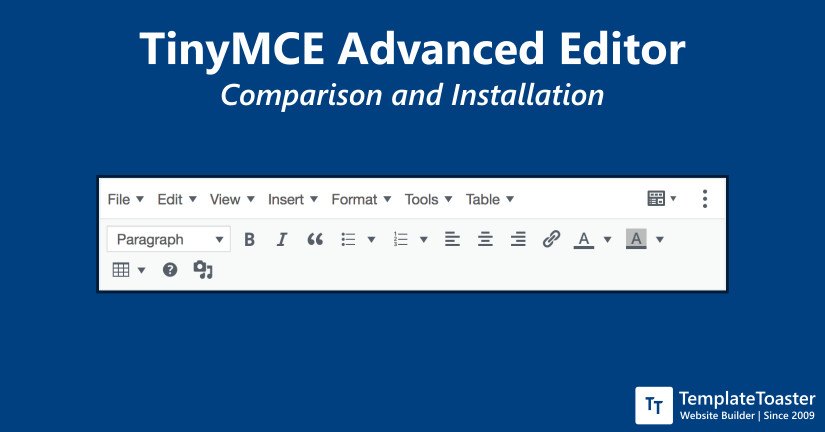Click the insert link icon
The height and width of the screenshot is (432, 825).
tap(551, 240)
